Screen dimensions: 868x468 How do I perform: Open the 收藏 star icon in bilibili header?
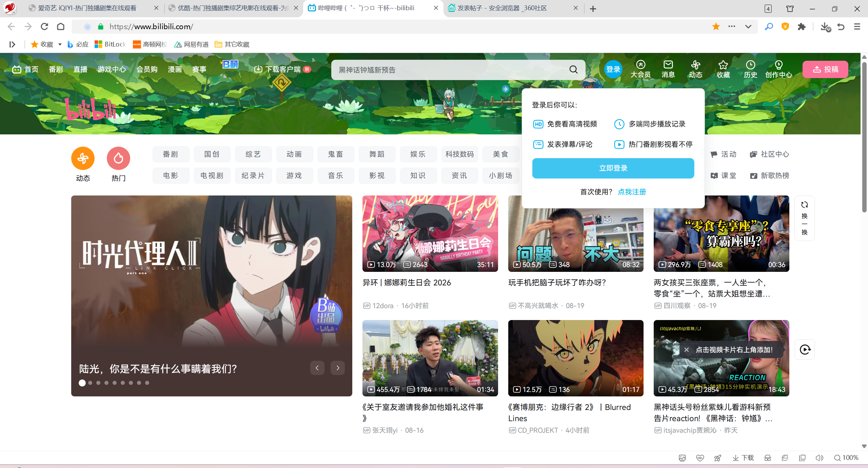[x=723, y=69]
